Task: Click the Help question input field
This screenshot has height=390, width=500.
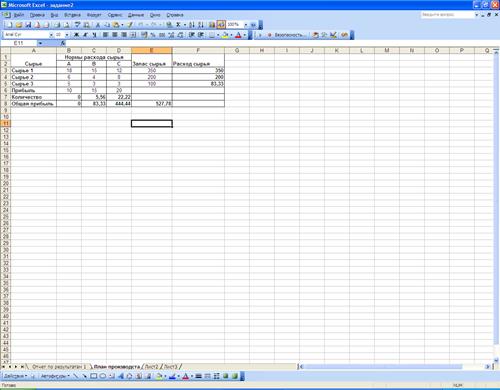Action: (x=447, y=15)
